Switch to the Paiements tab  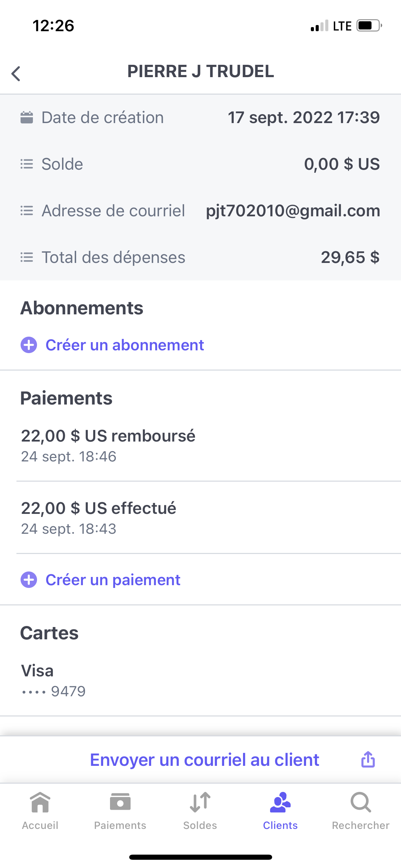pyautogui.click(x=120, y=811)
